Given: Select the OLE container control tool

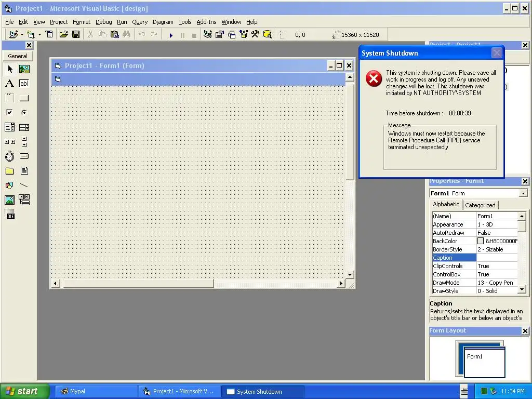Looking at the screenshot, I should (9, 215).
